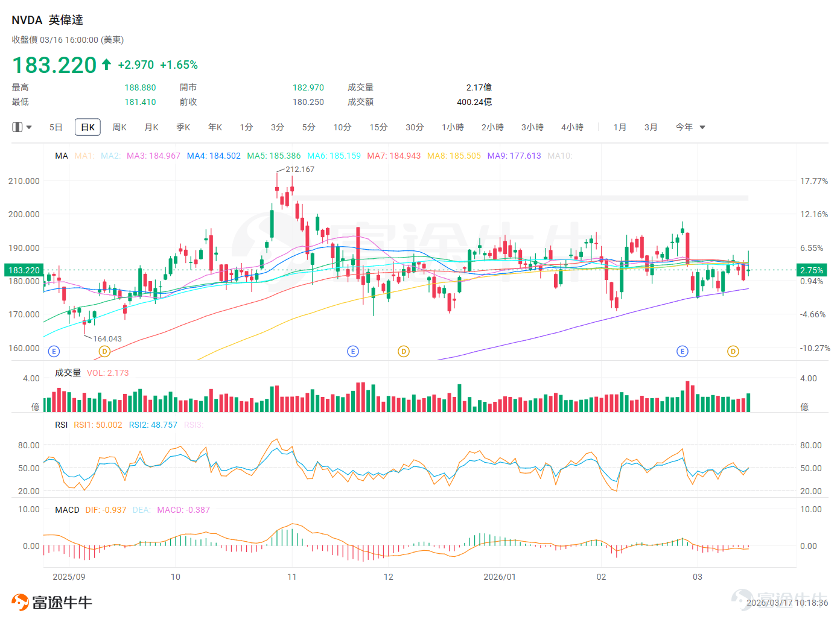Set the range to 3月

click(x=651, y=127)
